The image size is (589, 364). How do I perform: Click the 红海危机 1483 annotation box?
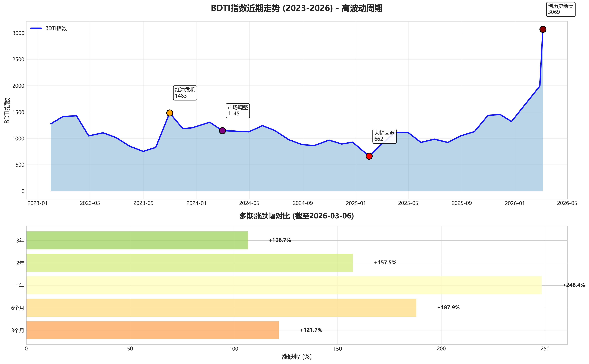click(185, 93)
